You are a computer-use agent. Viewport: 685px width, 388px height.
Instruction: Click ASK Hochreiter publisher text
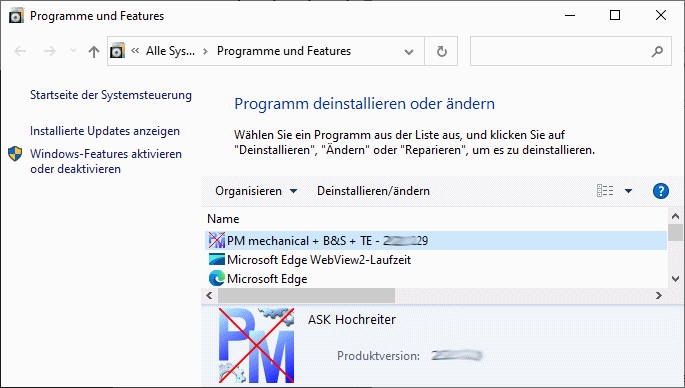pos(352,319)
